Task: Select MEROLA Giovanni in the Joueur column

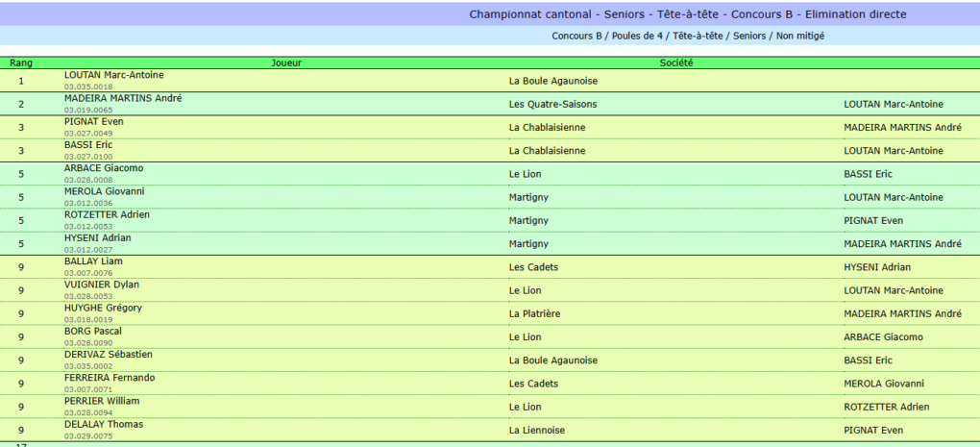Action: coord(104,191)
